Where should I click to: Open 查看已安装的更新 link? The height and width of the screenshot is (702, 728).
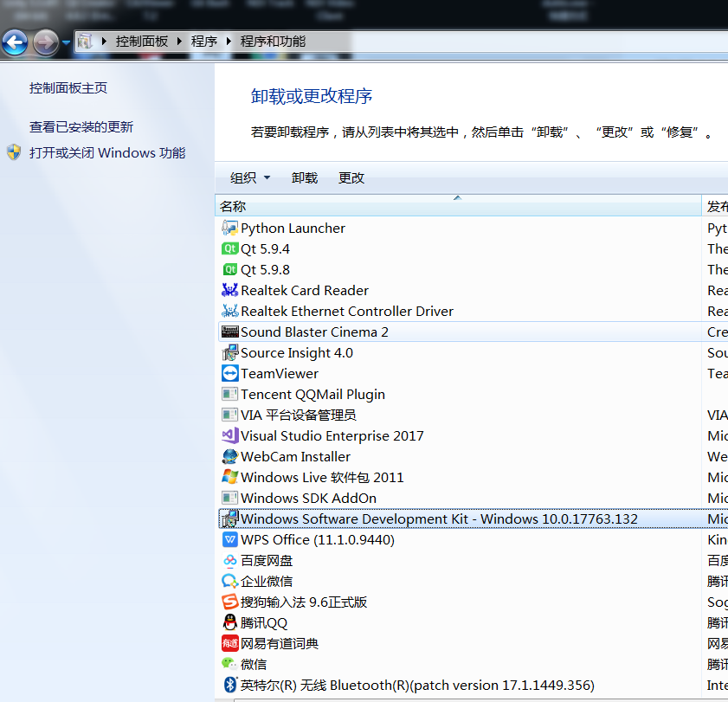(81, 126)
